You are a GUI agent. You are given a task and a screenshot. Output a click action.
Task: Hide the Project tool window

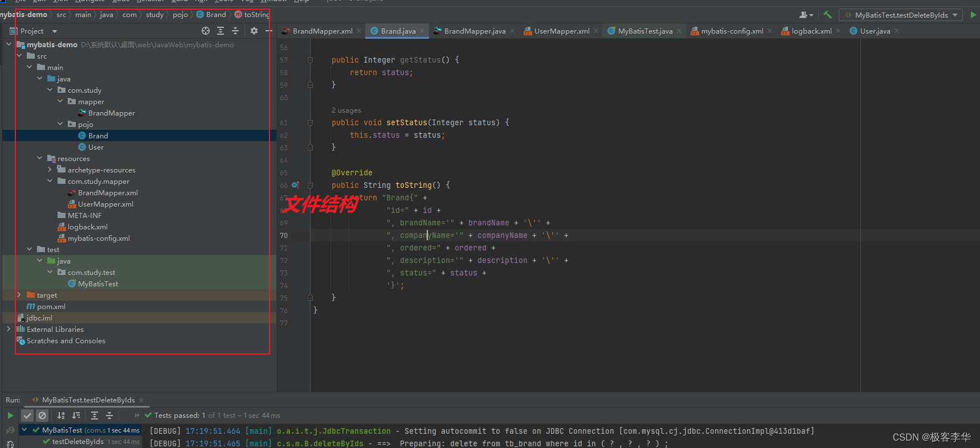point(269,31)
